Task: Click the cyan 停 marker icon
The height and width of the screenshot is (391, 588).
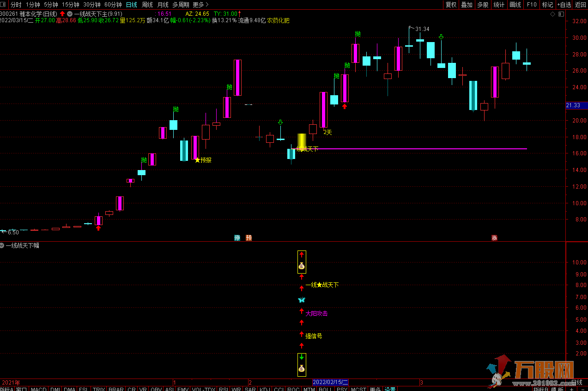Action: click(x=237, y=238)
